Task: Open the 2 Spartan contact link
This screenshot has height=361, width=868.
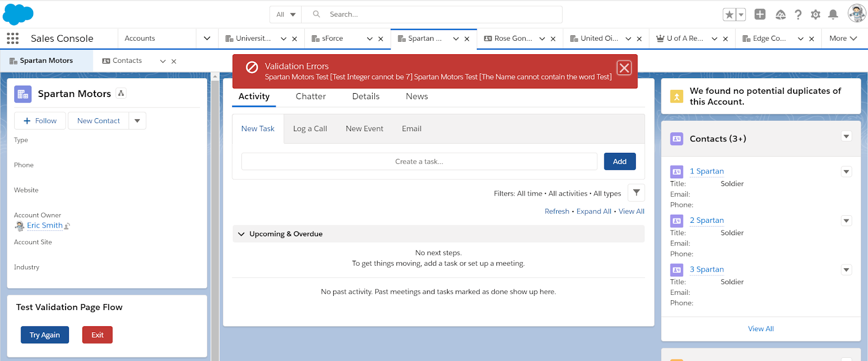Action: click(x=706, y=221)
